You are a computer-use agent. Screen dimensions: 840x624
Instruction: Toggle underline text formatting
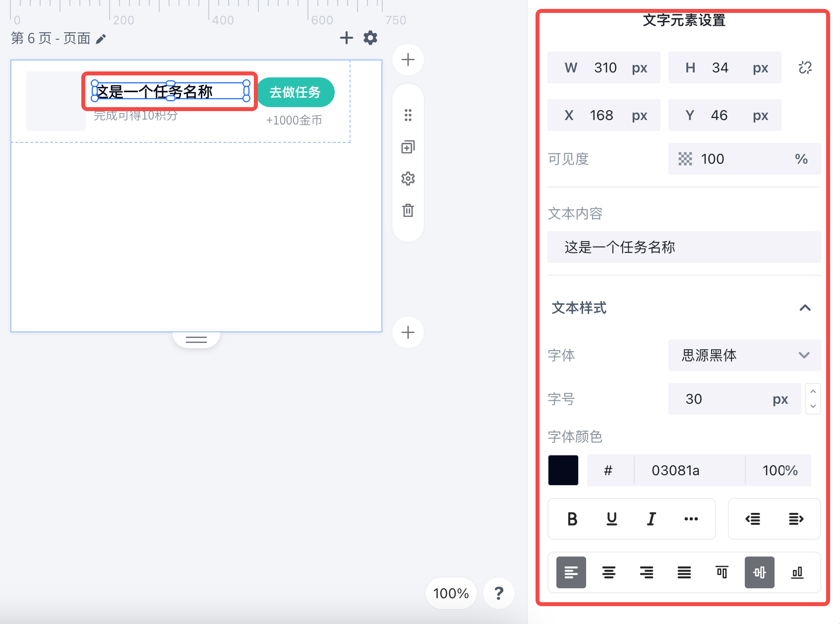pos(612,519)
